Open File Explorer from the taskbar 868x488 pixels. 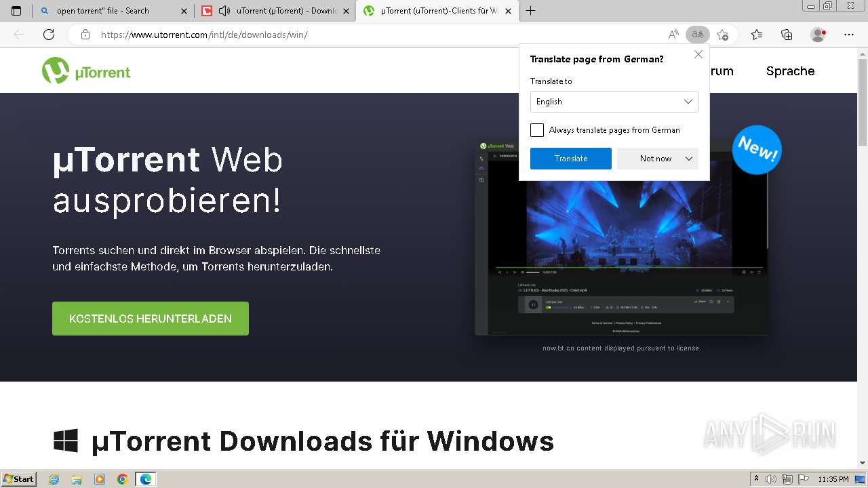click(x=77, y=479)
